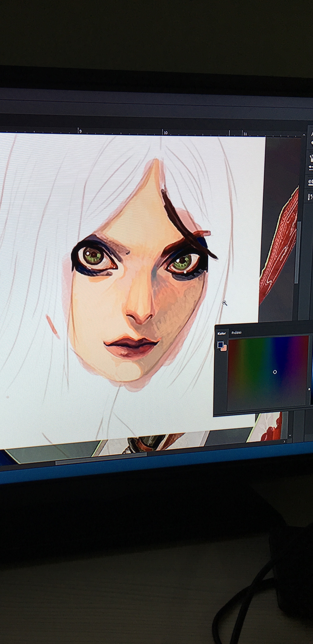313x644 pixels.
Task: Open the paragraph styles panel icon
Action: pos(310,197)
